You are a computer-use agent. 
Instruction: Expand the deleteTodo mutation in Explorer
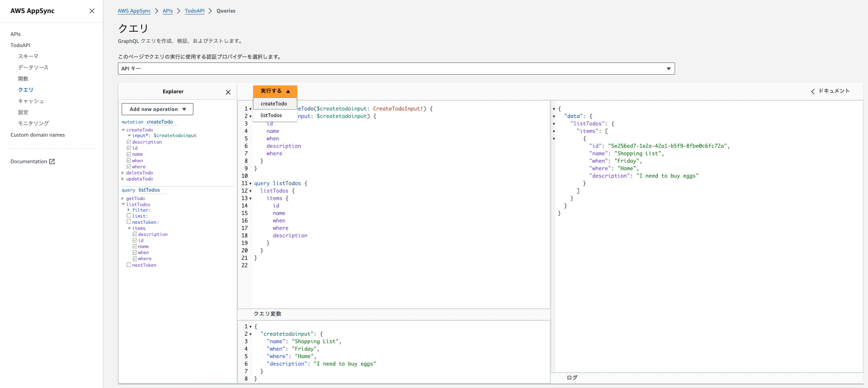[123, 173]
